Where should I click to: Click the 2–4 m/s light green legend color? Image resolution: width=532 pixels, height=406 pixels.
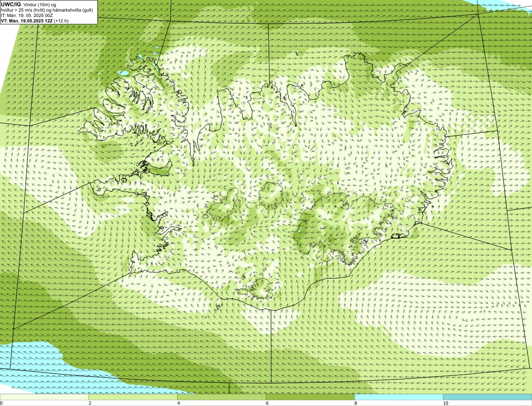(133, 397)
